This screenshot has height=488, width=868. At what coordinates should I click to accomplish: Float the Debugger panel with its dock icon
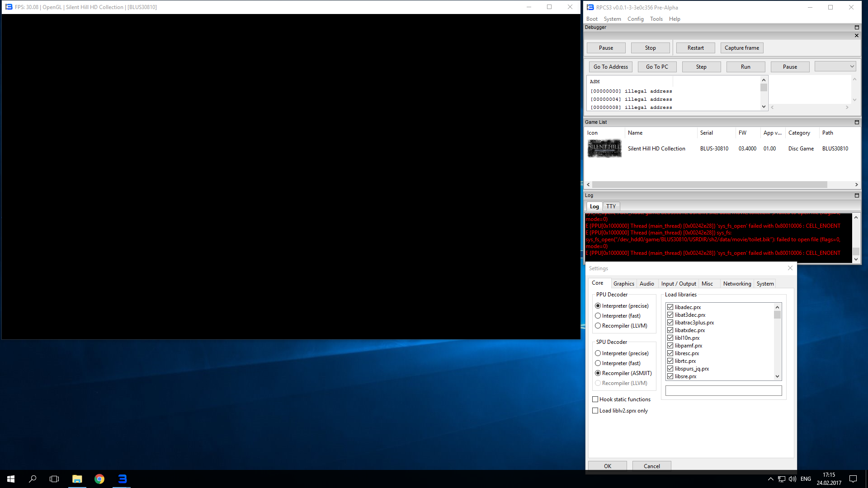[x=856, y=28]
